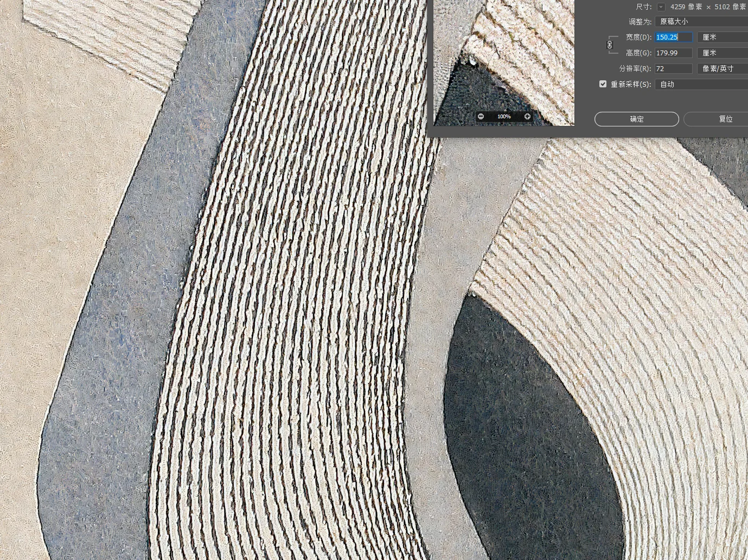
Task: Click the 高度(G): label
Action: click(638, 53)
